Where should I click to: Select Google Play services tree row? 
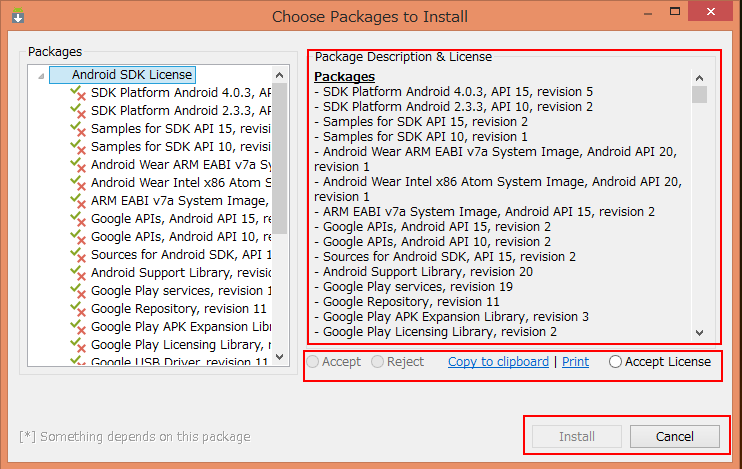click(x=181, y=291)
